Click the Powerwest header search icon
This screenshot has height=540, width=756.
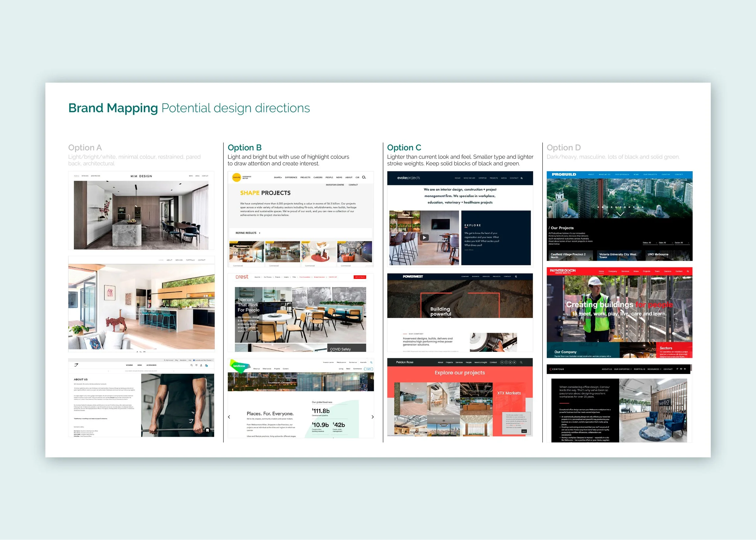(516, 276)
